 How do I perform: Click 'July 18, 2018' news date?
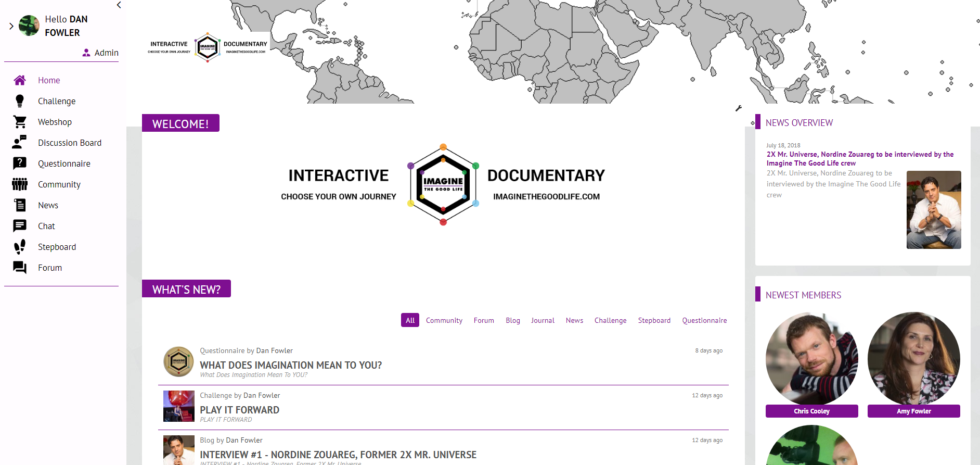click(783, 145)
